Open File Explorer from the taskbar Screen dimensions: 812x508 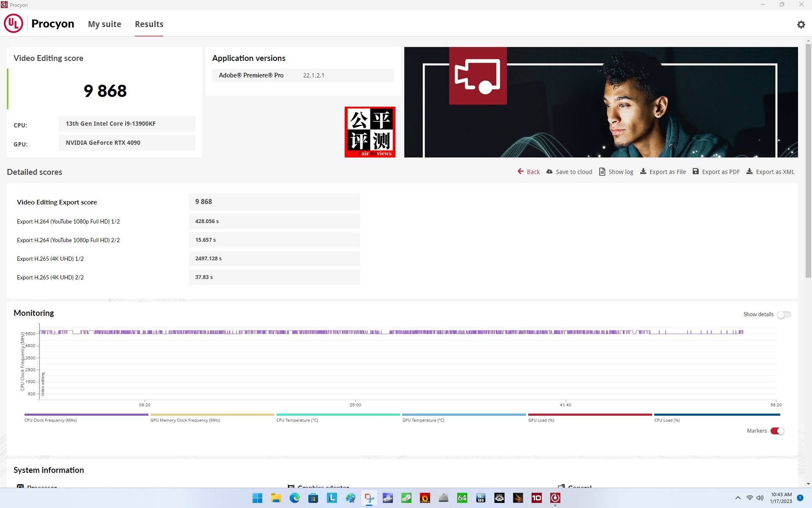pyautogui.click(x=276, y=498)
